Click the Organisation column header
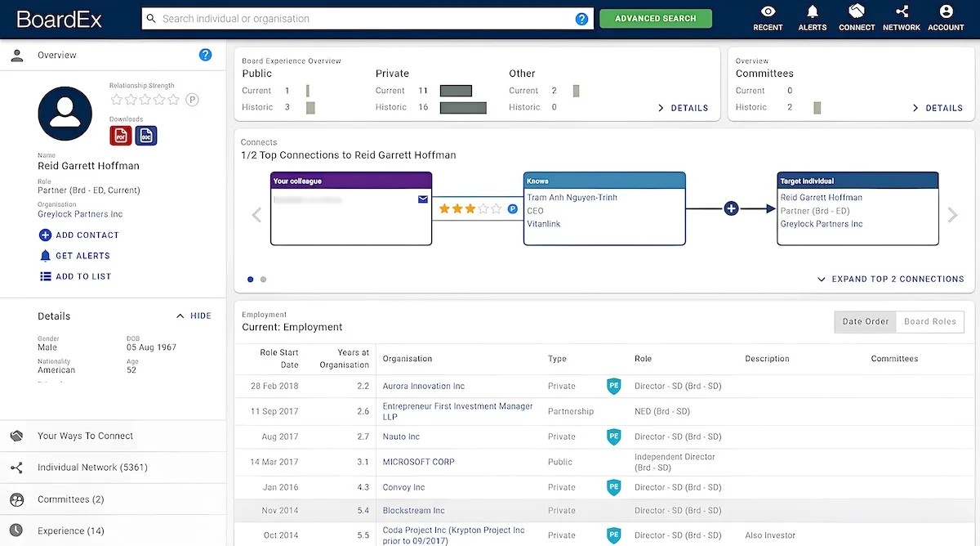 (x=407, y=358)
